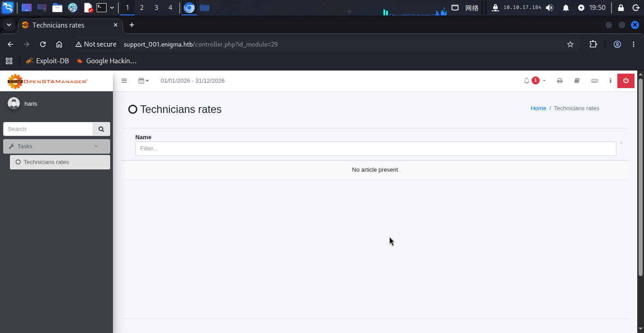The height and width of the screenshot is (333, 644).
Task: Click the hamburger menu toggle icon
Action: (124, 81)
